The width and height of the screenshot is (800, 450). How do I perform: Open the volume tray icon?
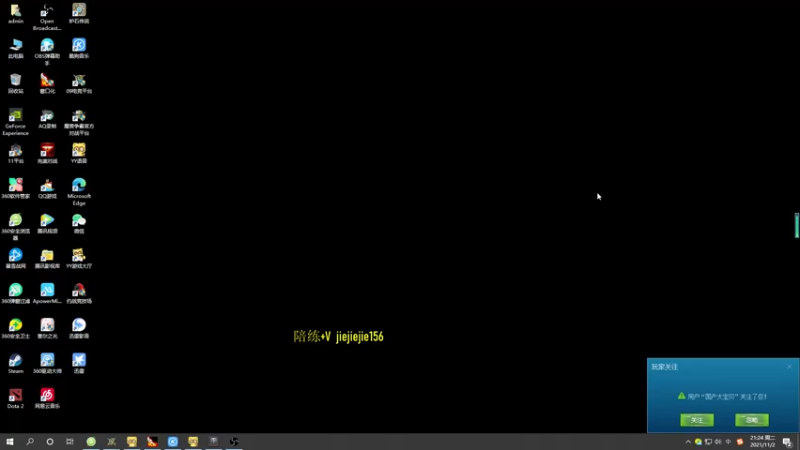718,442
